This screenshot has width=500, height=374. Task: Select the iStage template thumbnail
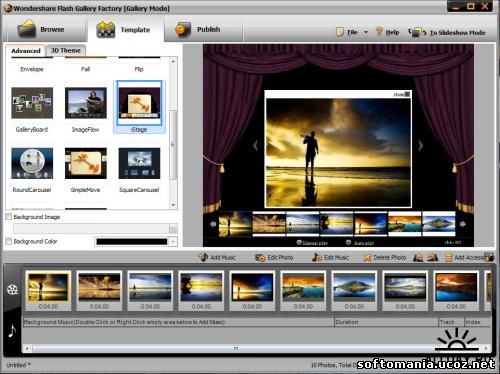[139, 103]
